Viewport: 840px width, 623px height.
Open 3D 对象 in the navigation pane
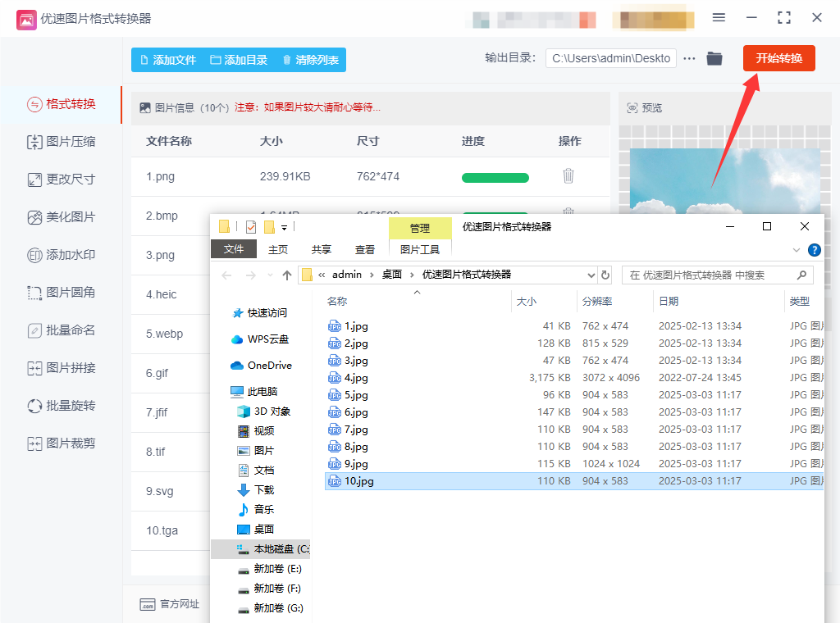(265, 412)
